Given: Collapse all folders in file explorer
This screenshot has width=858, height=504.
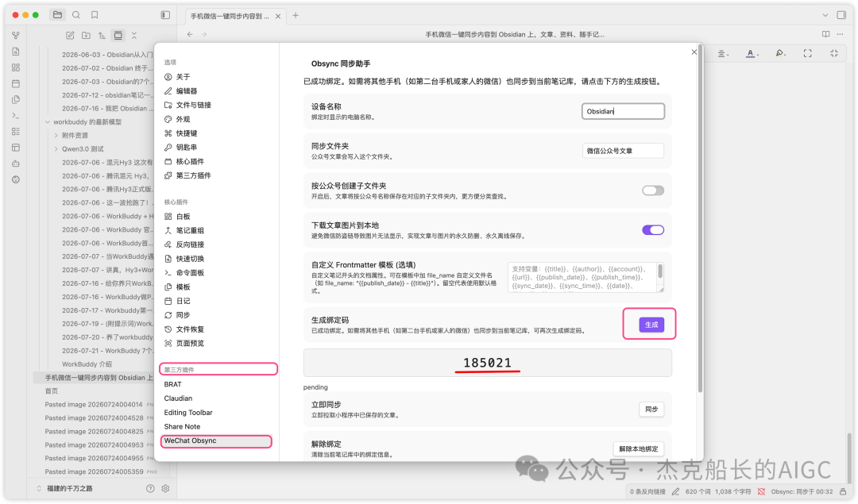Looking at the screenshot, I should point(134,36).
